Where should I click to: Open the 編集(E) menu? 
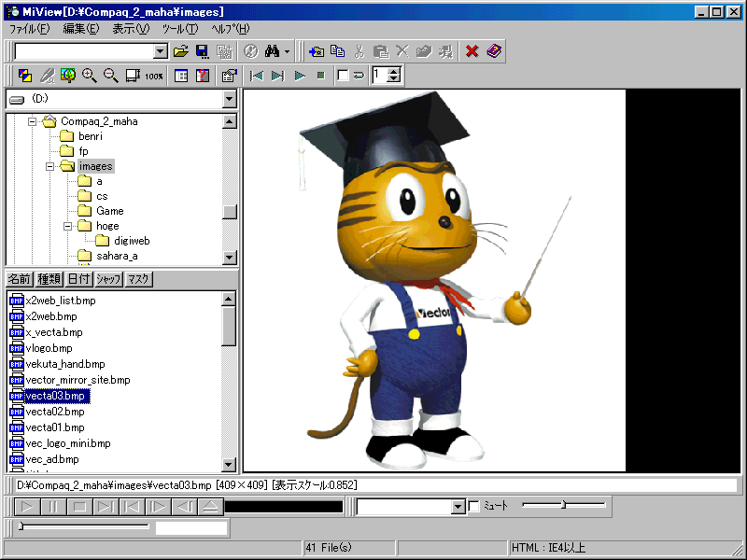(x=81, y=29)
